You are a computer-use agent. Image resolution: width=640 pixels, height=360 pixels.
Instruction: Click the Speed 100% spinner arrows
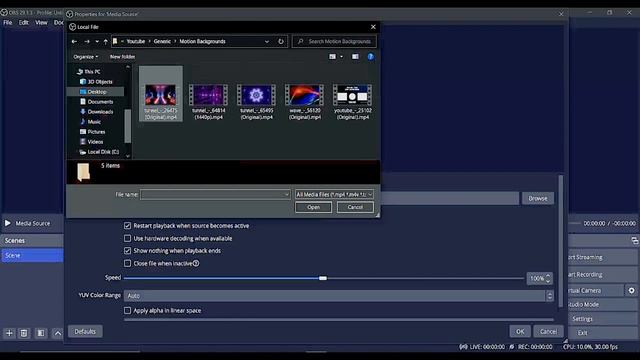[x=548, y=278]
